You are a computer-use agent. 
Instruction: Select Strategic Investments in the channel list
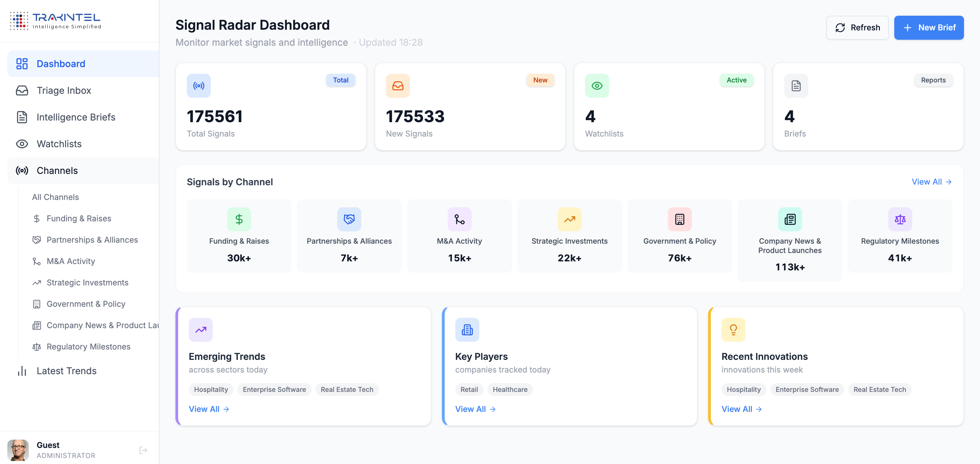(x=87, y=282)
